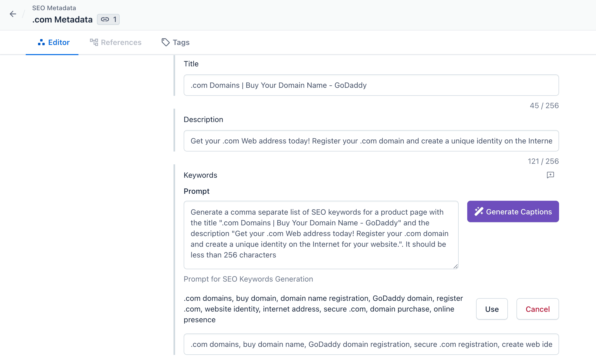Click the Cancel button to discard keywords
Viewport: 596px width, 364px height.
tap(538, 309)
